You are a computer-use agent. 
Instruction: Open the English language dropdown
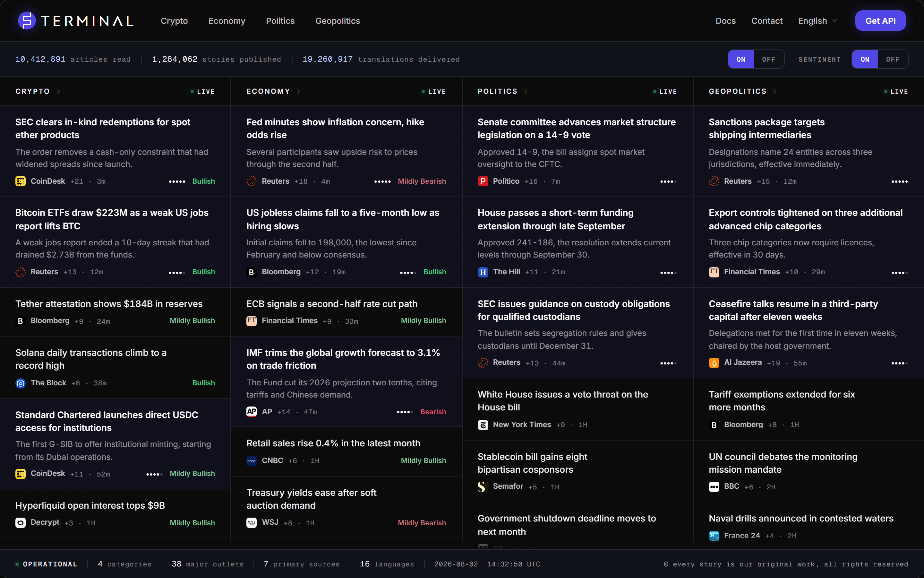point(817,21)
